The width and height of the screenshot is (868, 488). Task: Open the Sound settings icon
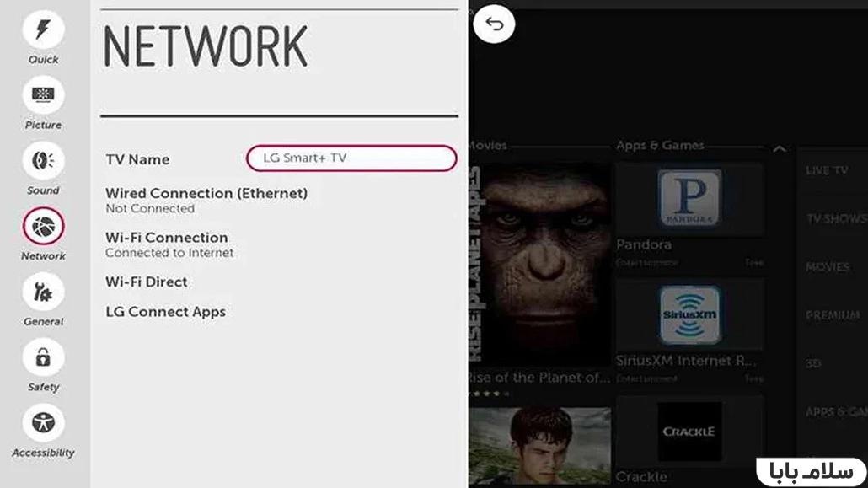pos(43,160)
